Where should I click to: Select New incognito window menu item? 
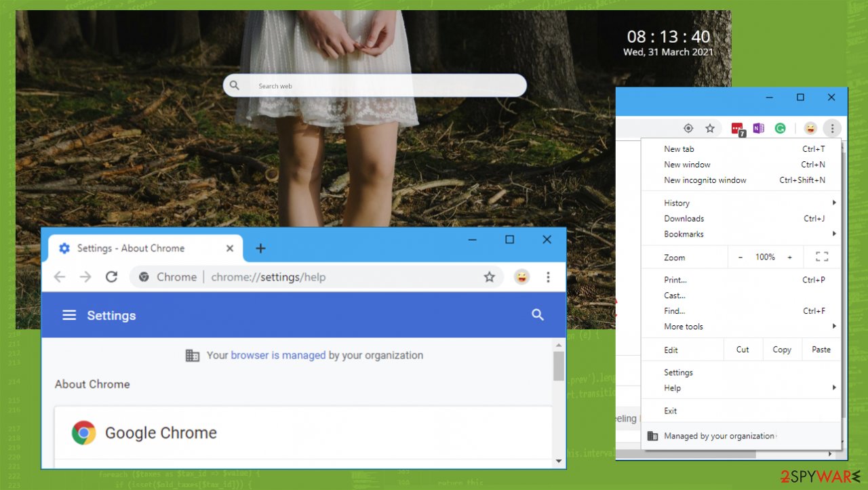click(741, 180)
